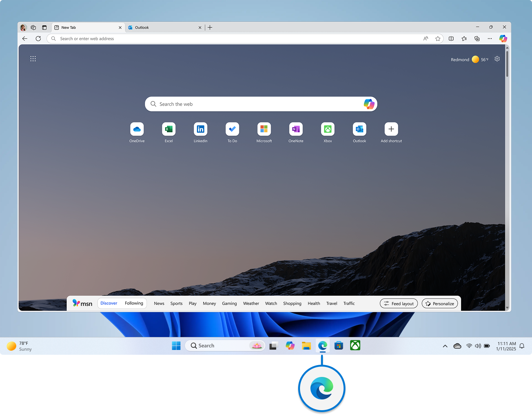Open browser settings menu via ellipsis
This screenshot has height=415, width=532.
(490, 38)
